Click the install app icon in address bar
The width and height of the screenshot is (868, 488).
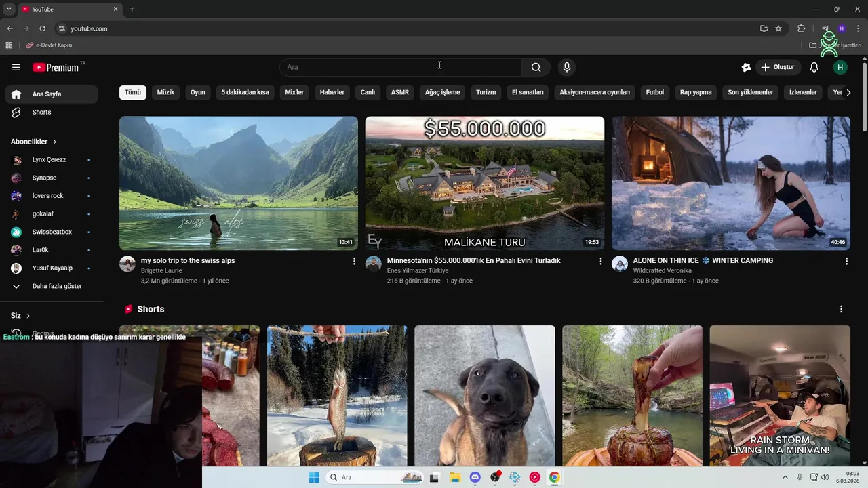click(764, 28)
